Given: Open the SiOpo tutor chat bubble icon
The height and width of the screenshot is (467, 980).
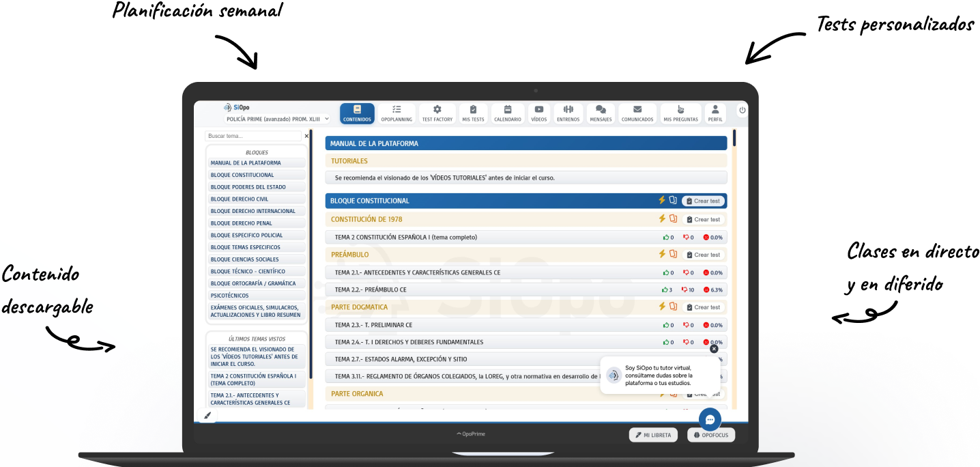Looking at the screenshot, I should pyautogui.click(x=710, y=420).
